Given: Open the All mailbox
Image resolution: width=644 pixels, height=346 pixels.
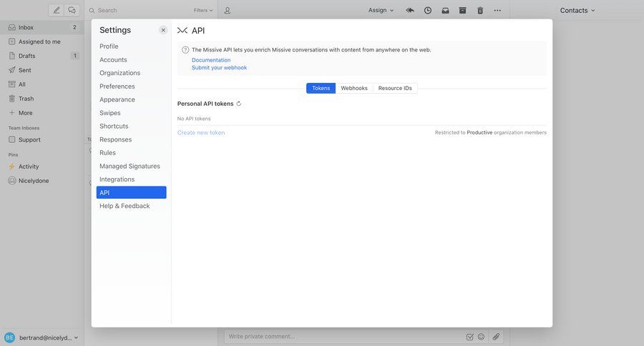Looking at the screenshot, I should tap(42, 84).
